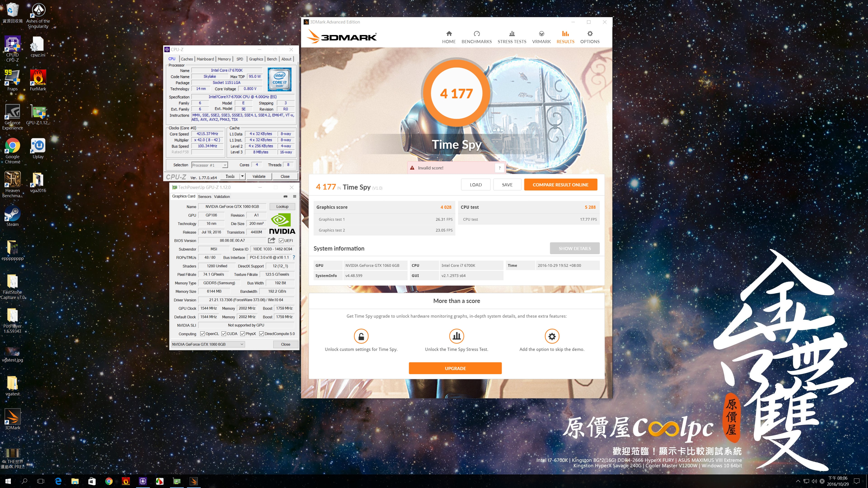Select the RESULTS section in 3DMark
Viewport: 868px width, 488px height.
point(565,37)
